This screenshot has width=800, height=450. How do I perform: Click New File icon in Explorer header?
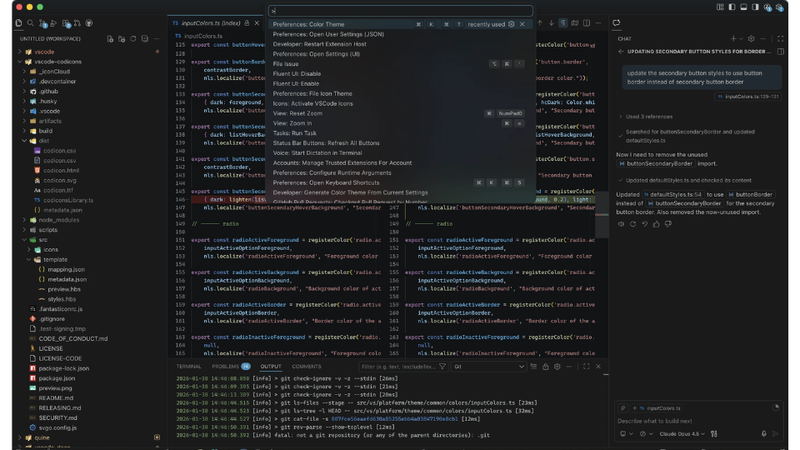pos(110,39)
